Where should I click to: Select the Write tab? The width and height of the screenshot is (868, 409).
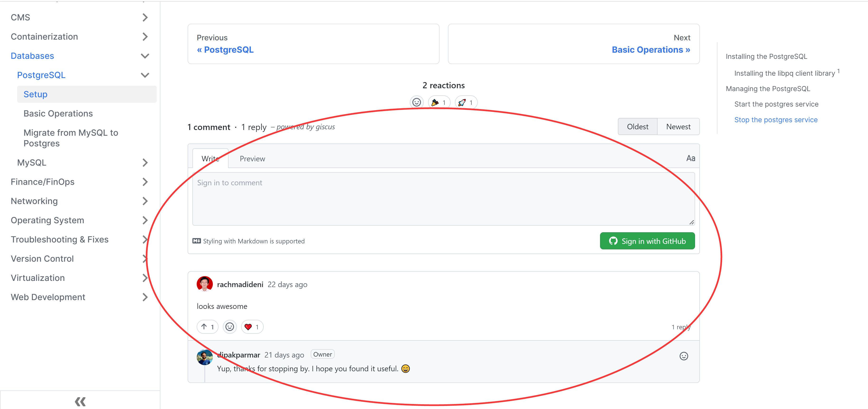coord(210,159)
